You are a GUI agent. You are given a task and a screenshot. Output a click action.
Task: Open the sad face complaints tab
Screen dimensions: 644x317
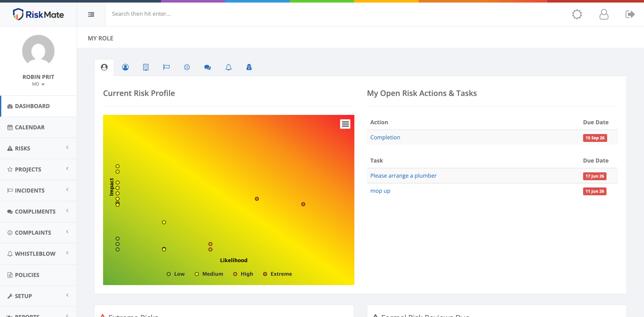tap(187, 67)
